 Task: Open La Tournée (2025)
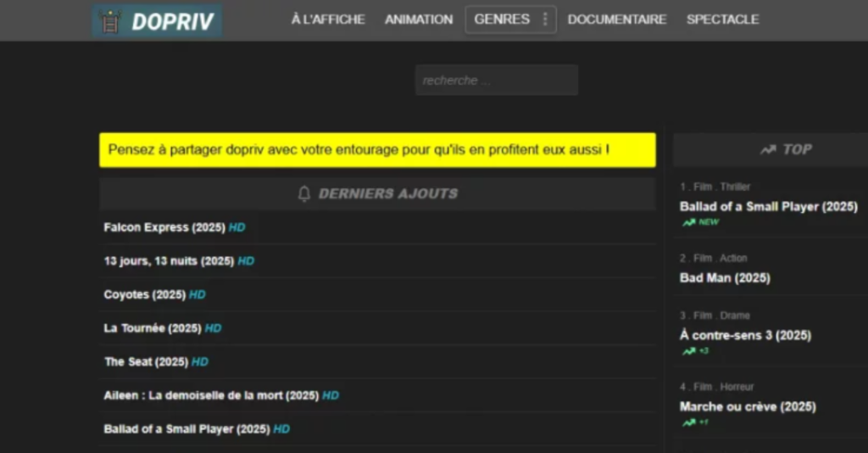[153, 328]
